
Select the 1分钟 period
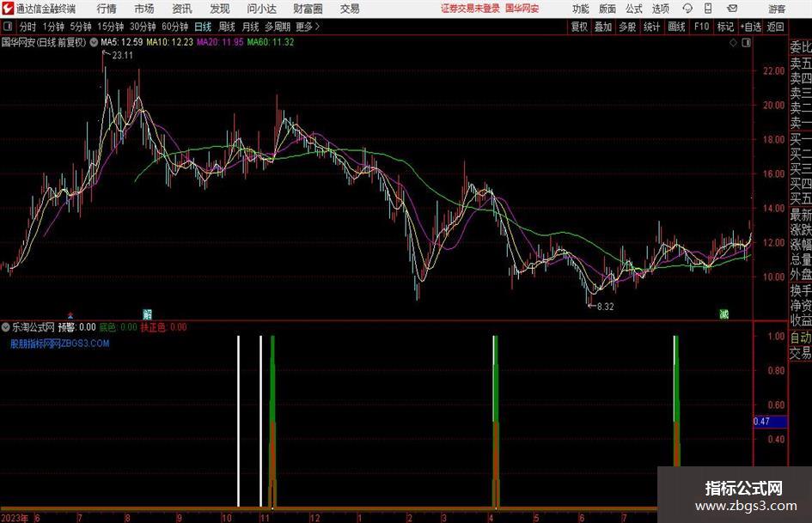point(53,27)
